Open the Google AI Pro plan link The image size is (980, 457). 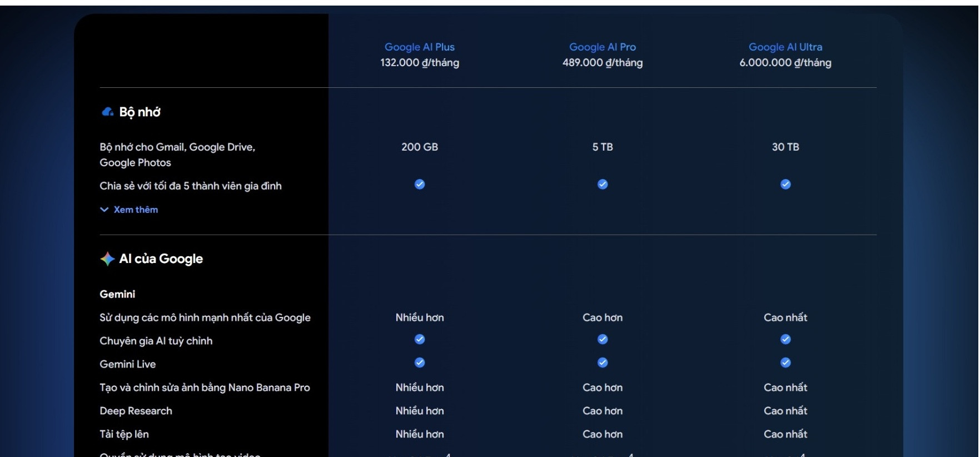click(x=603, y=47)
